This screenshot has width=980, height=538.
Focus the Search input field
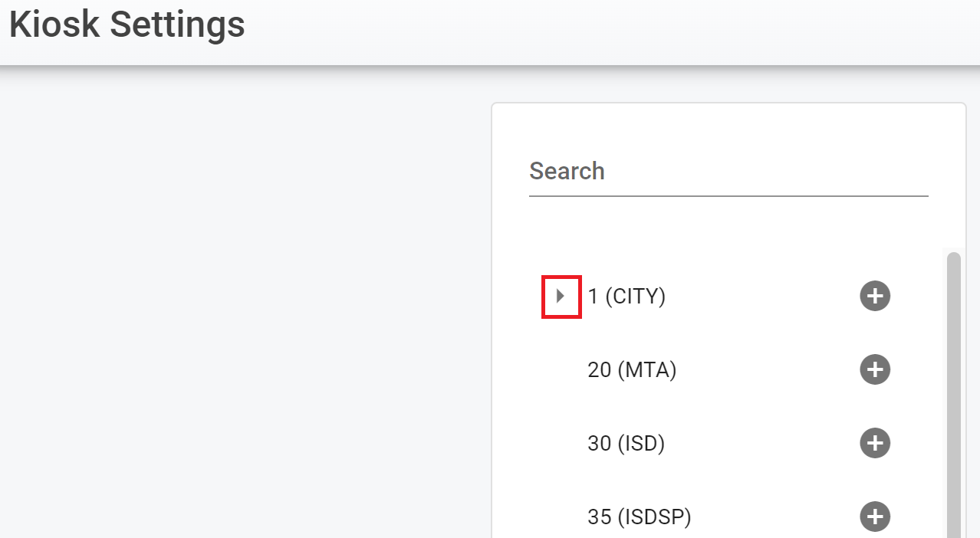tap(728, 172)
